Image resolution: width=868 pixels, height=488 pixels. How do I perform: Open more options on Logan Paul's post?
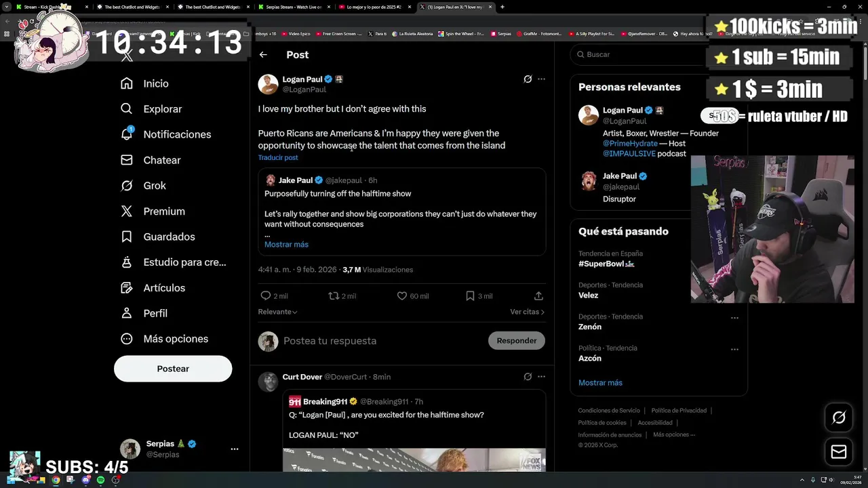click(541, 79)
